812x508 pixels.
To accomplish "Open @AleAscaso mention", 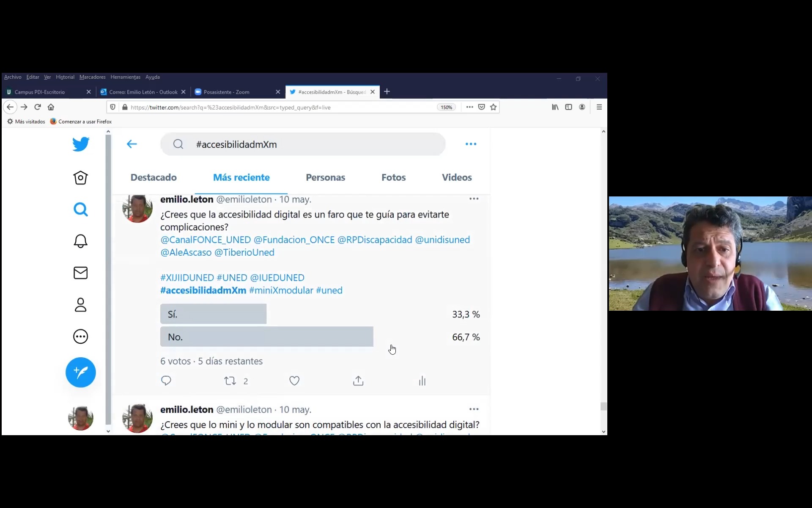I will tap(186, 252).
